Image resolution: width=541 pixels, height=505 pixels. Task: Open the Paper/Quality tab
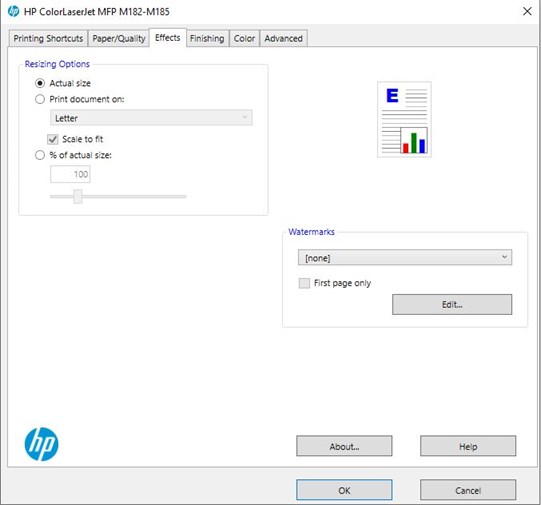coord(119,38)
